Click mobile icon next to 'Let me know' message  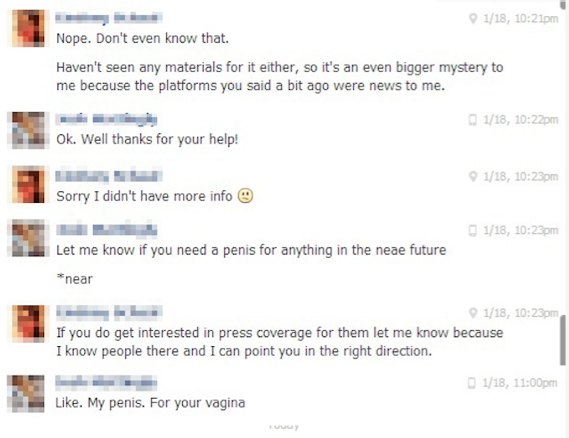point(472,230)
